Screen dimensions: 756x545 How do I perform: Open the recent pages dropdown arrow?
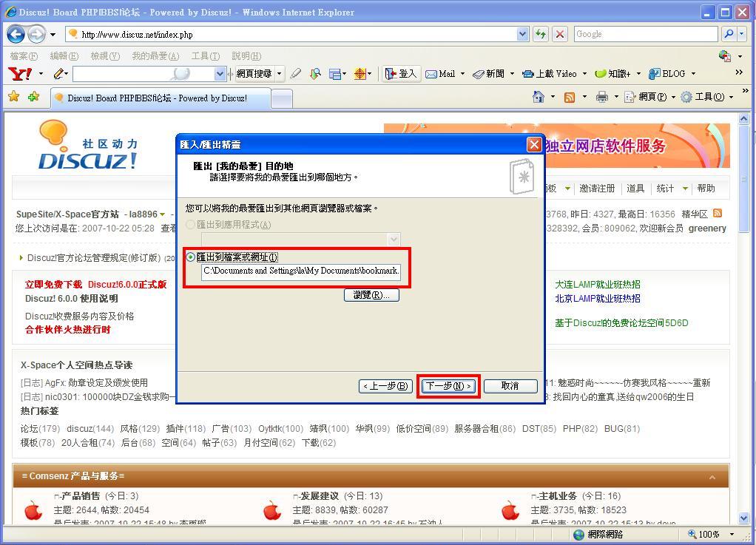(53, 35)
